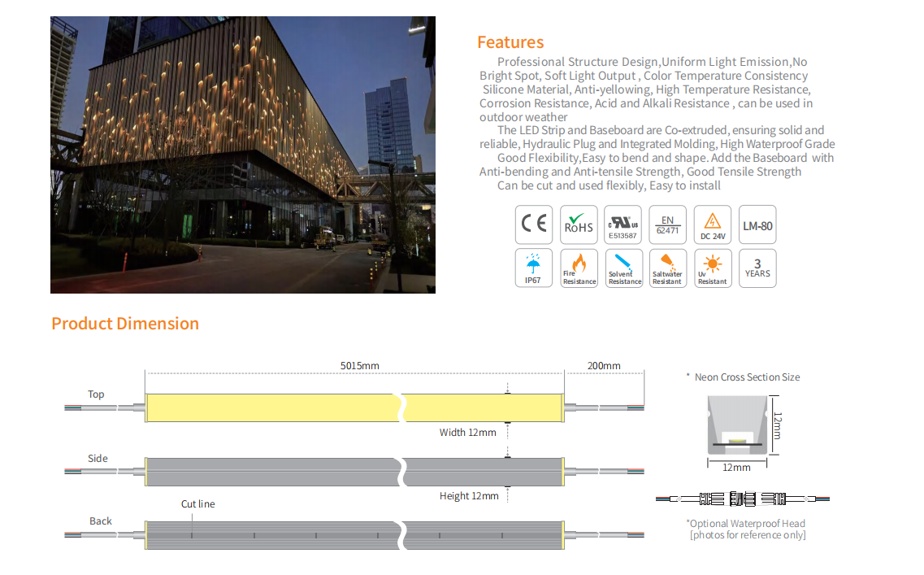Click the UL E513587 certification icon
The height and width of the screenshot is (575, 924).
(623, 224)
